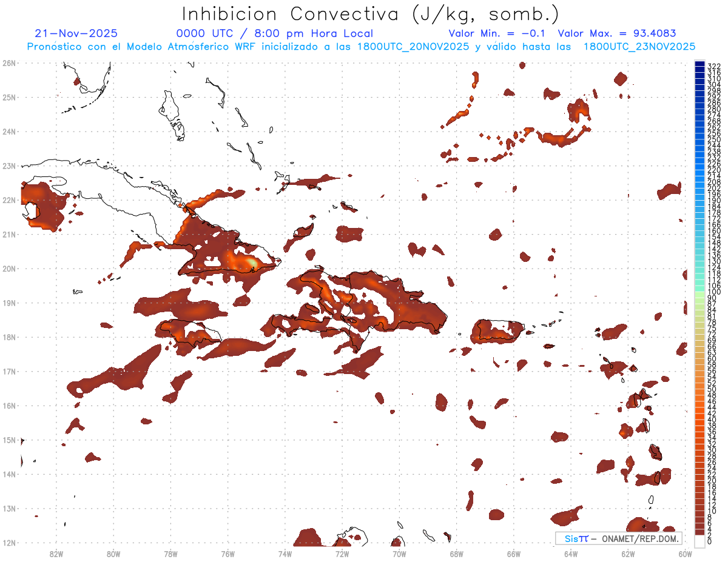Click the 16N latitude axis label

pyautogui.click(x=9, y=406)
